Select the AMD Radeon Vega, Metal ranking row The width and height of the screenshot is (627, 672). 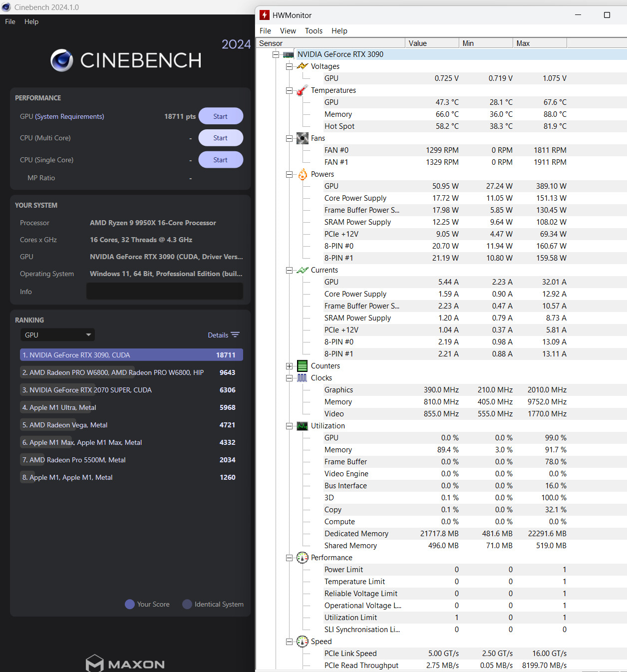131,425
